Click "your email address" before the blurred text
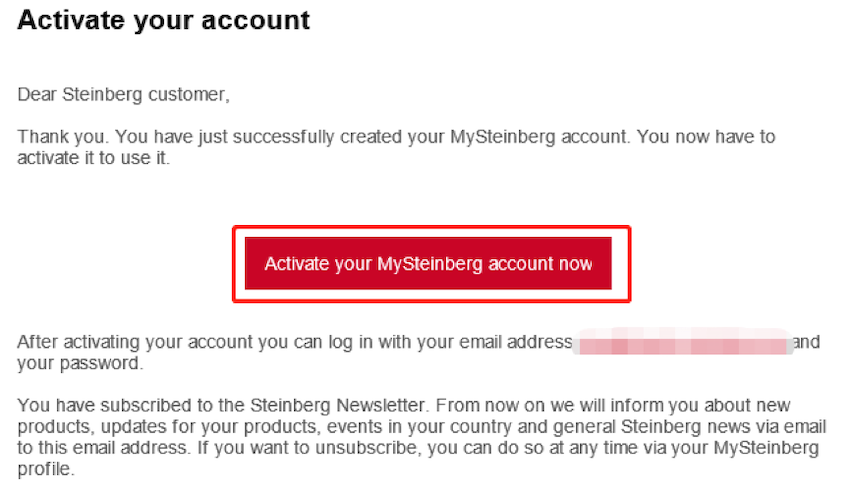Screen dimensions: 850x495 506,343
